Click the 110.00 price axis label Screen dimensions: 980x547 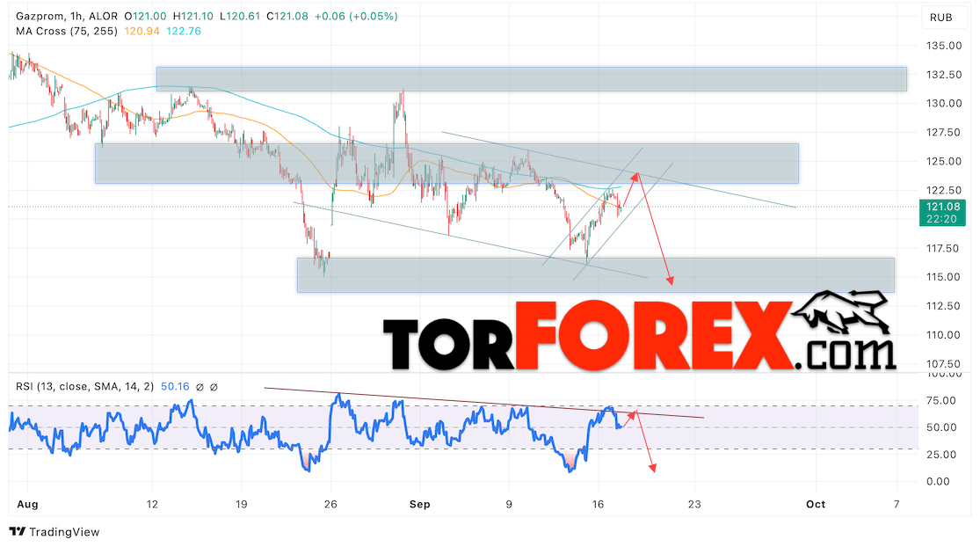click(944, 335)
